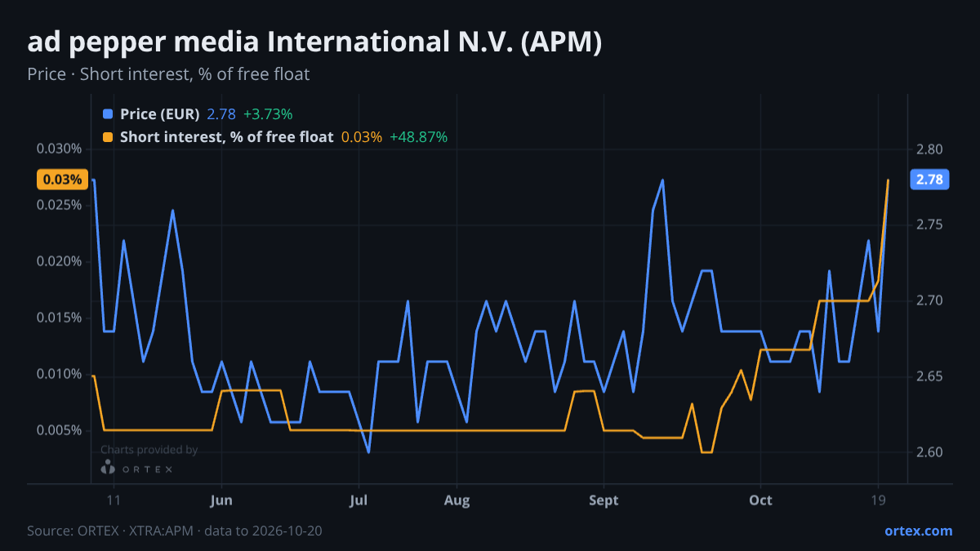Click the Sept x-axis label
The height and width of the screenshot is (551, 980).
pos(604,500)
